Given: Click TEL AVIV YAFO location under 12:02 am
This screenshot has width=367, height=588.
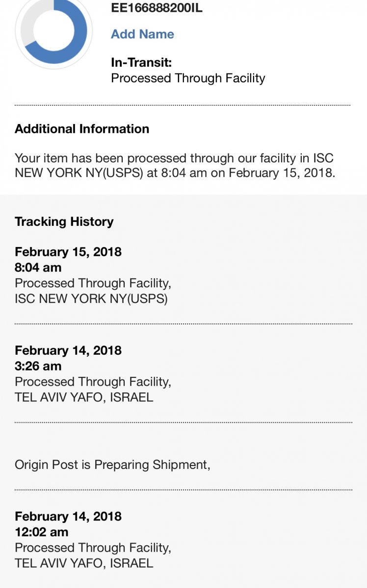Looking at the screenshot, I should [x=84, y=563].
